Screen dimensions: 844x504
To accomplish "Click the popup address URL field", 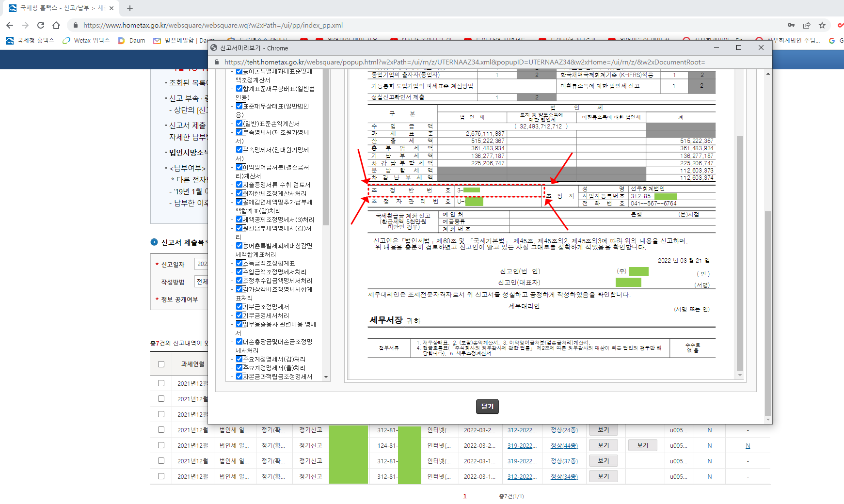I will pyautogui.click(x=464, y=62).
